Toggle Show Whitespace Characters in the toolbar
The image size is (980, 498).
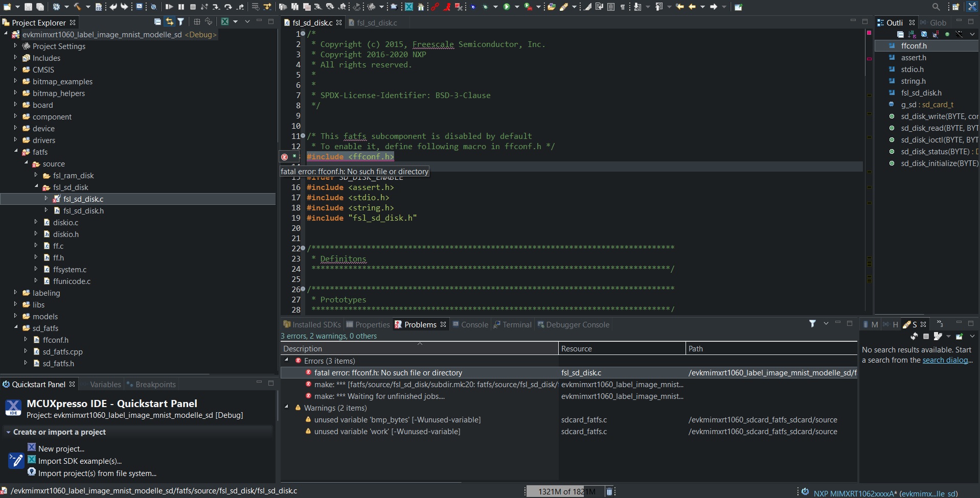pos(622,7)
